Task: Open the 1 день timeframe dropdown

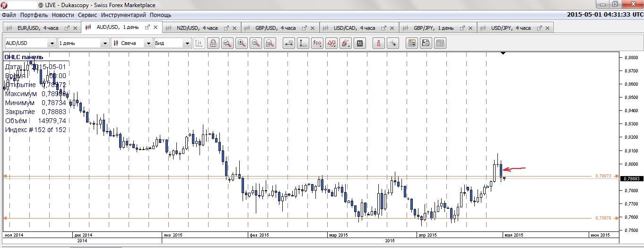Action: [x=105, y=44]
